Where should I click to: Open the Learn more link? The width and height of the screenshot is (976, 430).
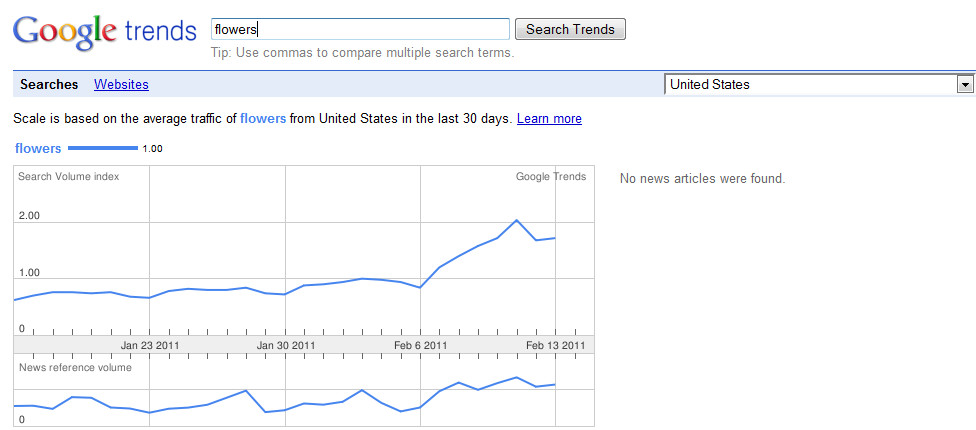click(549, 118)
